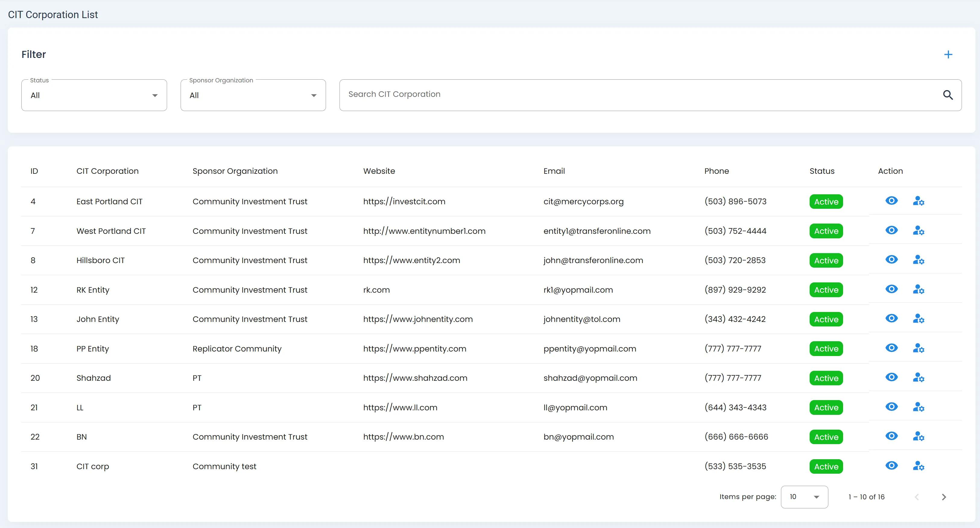Go to next page of results
Screen dimensions: 980x528
point(944,497)
